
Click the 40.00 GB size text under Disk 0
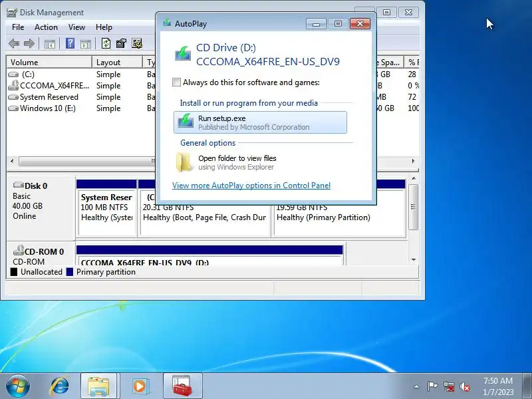[x=27, y=206]
